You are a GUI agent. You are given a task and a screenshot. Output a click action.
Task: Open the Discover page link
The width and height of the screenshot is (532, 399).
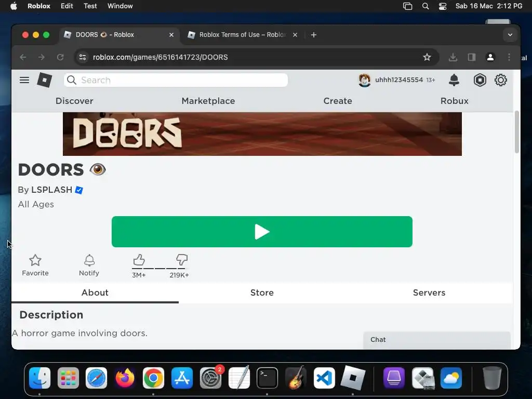pos(74,101)
